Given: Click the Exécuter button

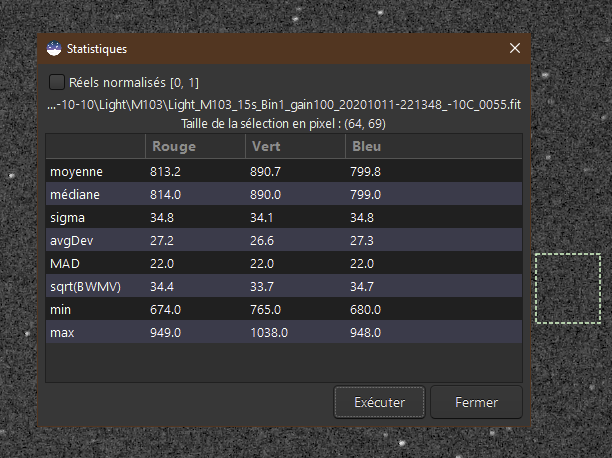Looking at the screenshot, I should click(379, 403).
